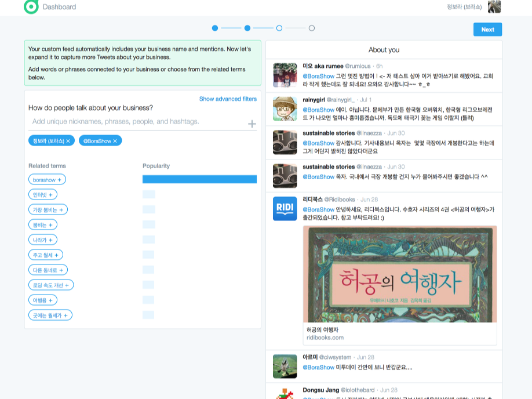This screenshot has height=399, width=532.
Task: Add related term 여행용
Action: 43,300
